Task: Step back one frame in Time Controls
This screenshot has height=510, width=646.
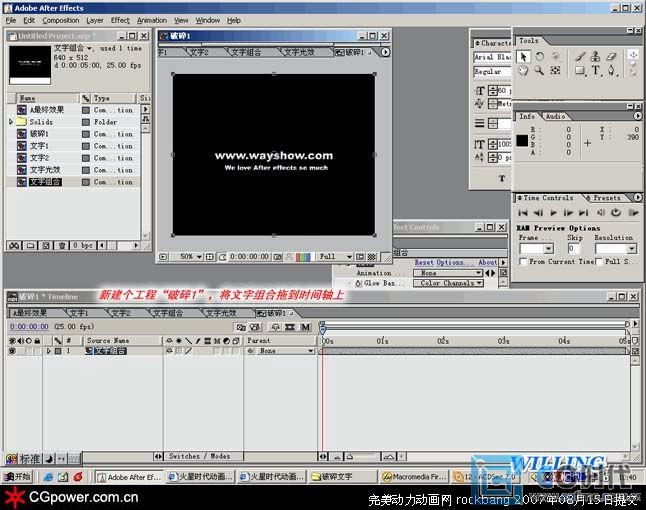Action: click(538, 213)
